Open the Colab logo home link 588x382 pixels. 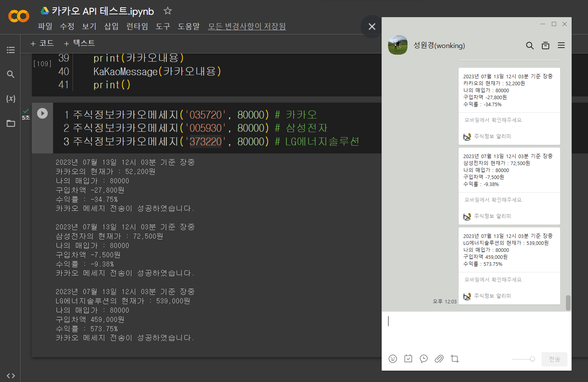click(19, 16)
